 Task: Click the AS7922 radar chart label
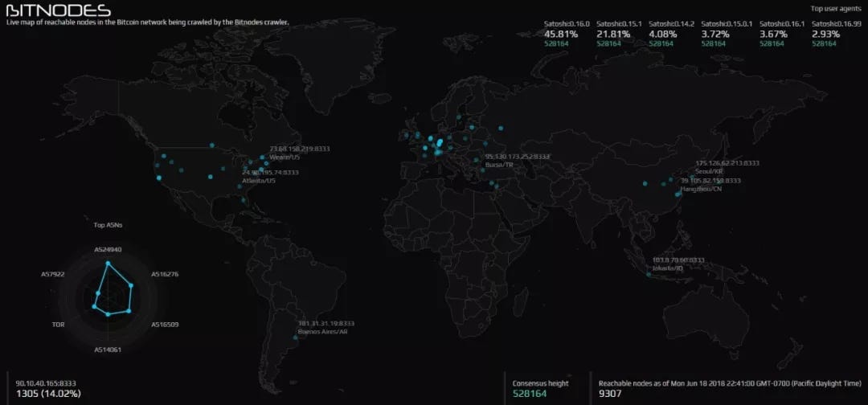tap(53, 274)
